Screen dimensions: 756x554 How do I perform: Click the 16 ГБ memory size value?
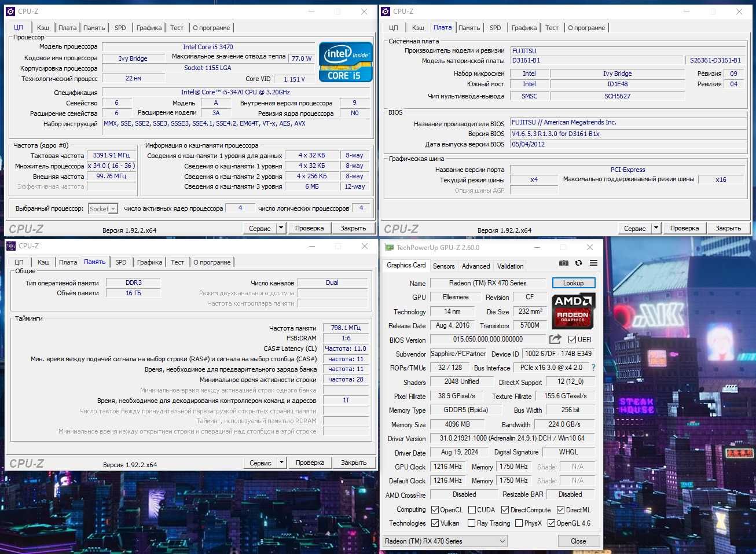coord(134,293)
